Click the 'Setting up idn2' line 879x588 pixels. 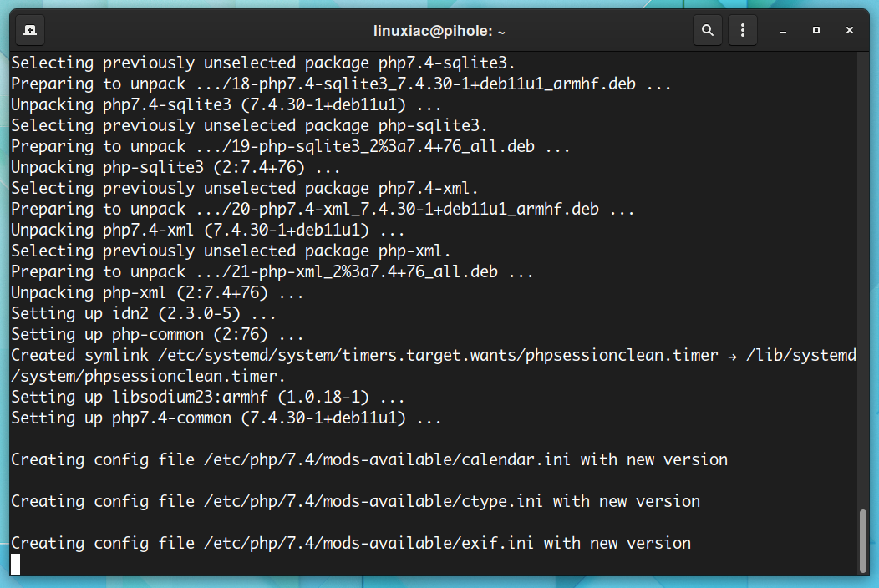[143, 313]
